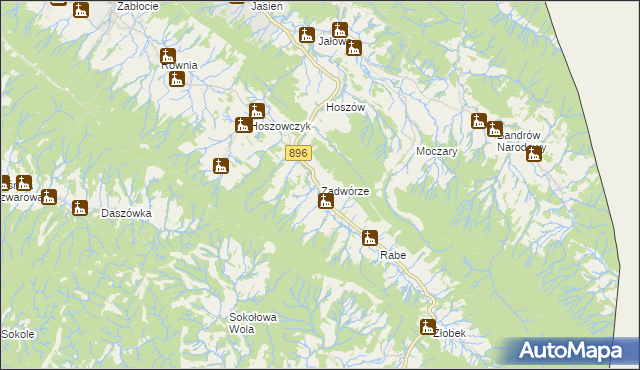Screen dimensions: 640x370
Task: Click the Sokole village label
Action: point(18,334)
